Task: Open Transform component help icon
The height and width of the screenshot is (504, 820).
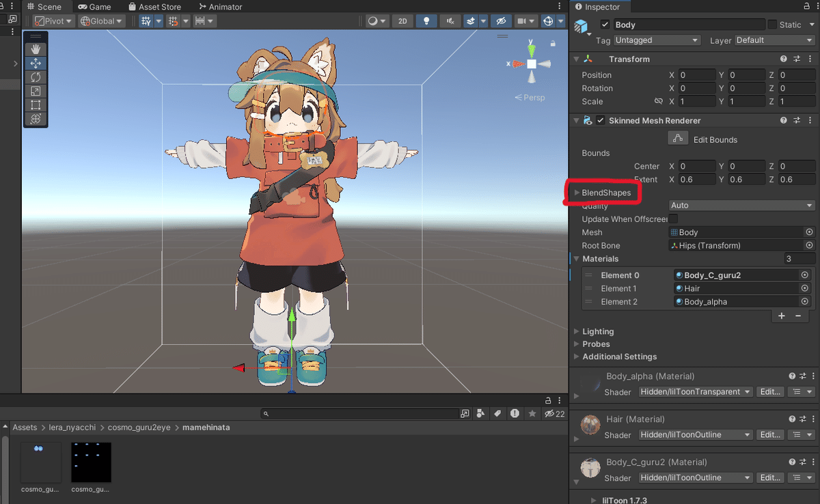Action: coord(784,59)
